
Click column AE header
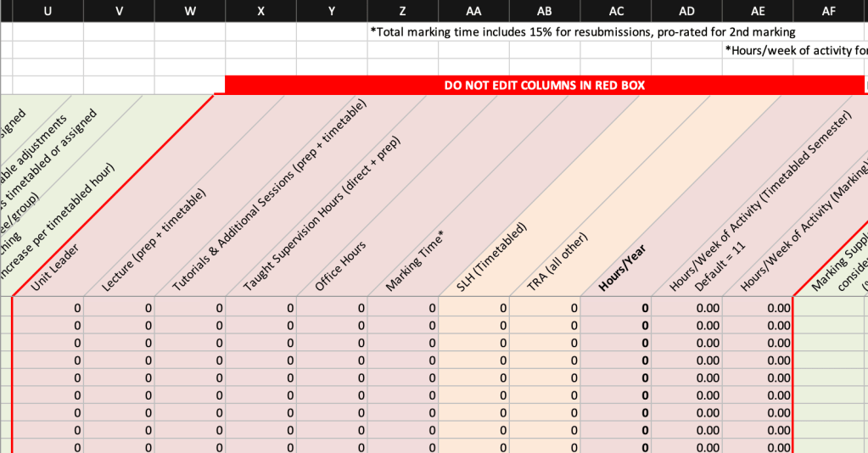(758, 10)
